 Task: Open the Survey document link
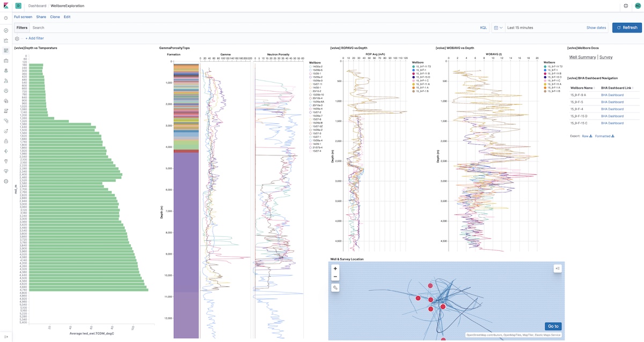606,57
